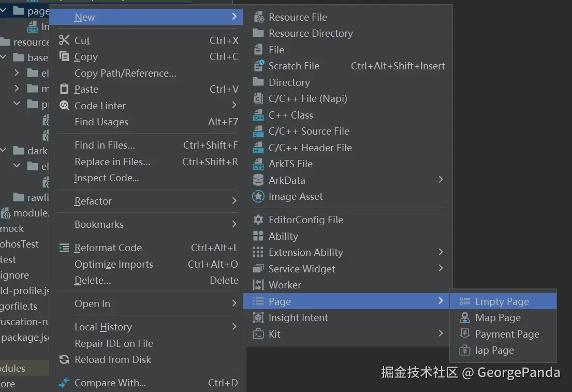
Task: Expand the Extension Ability submenu arrow
Action: point(441,252)
